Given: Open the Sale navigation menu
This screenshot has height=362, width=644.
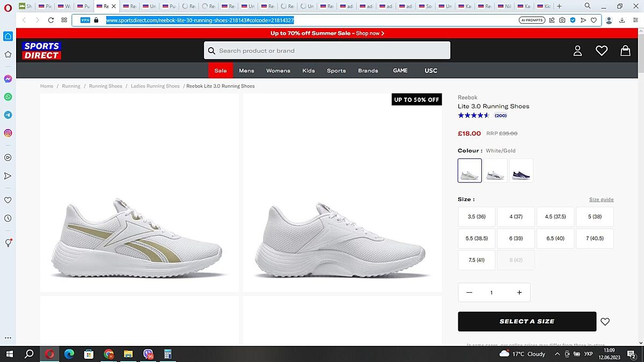Looking at the screenshot, I should (221, 71).
